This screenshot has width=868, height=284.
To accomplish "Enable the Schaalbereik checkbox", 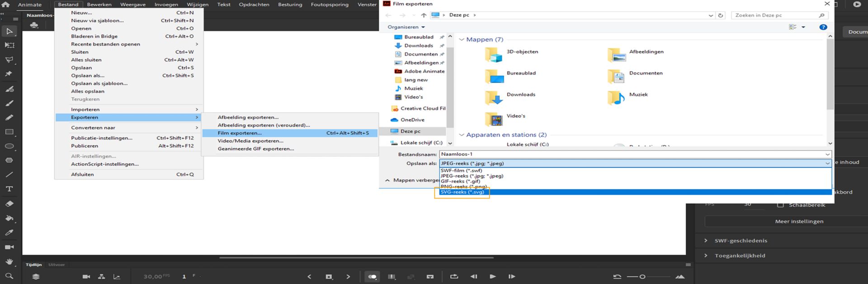I will click(780, 205).
